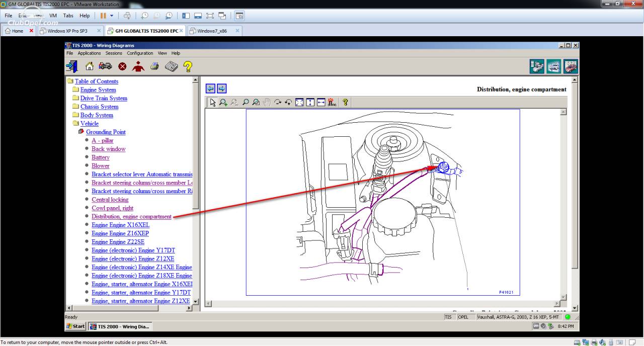Toggle VMware unity mode icon
The height and width of the screenshot is (346, 644).
click(x=222, y=16)
